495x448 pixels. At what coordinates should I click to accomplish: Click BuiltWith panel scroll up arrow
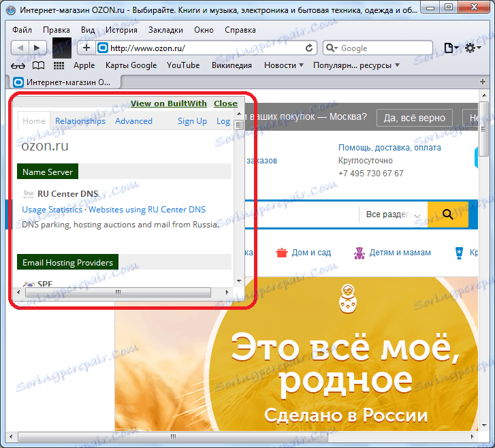[x=239, y=114]
